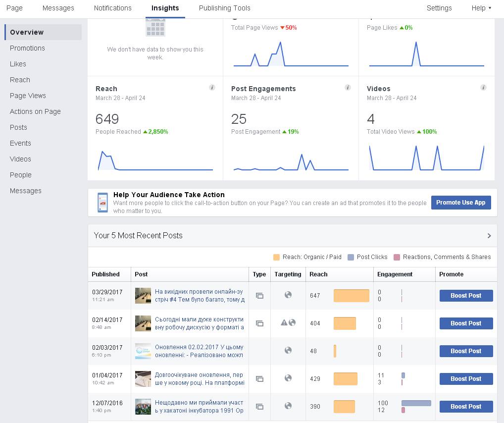This screenshot has width=504, height=423.
Task: Click the globe targeting icon for 12/07/2016 post
Action: click(x=288, y=406)
